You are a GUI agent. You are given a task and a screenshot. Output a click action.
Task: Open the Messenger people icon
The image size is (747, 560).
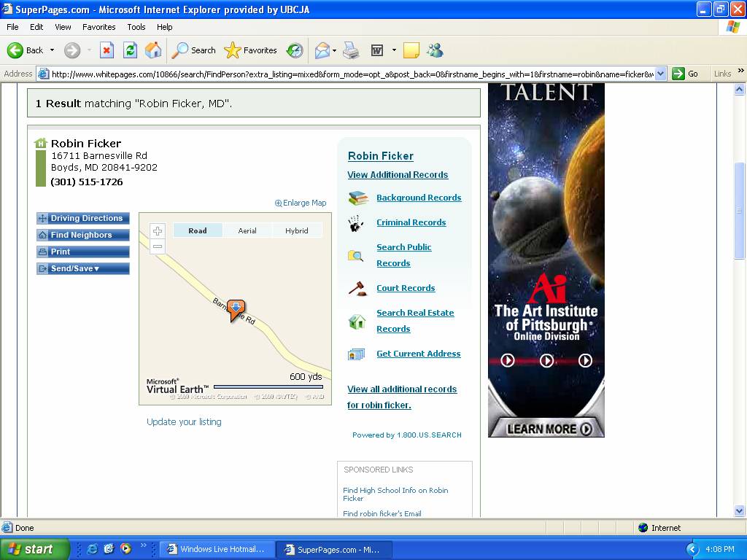tap(435, 50)
